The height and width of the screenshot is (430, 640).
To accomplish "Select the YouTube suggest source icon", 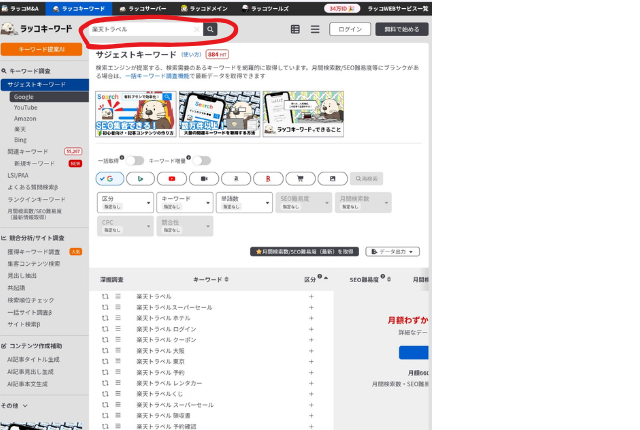I will pyautogui.click(x=172, y=178).
